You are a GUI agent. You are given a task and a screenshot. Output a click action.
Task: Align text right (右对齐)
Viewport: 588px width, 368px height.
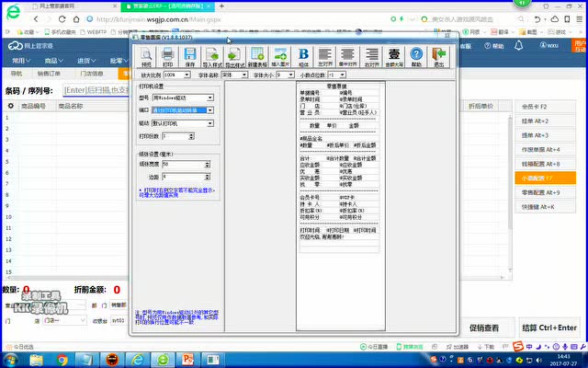(x=371, y=57)
